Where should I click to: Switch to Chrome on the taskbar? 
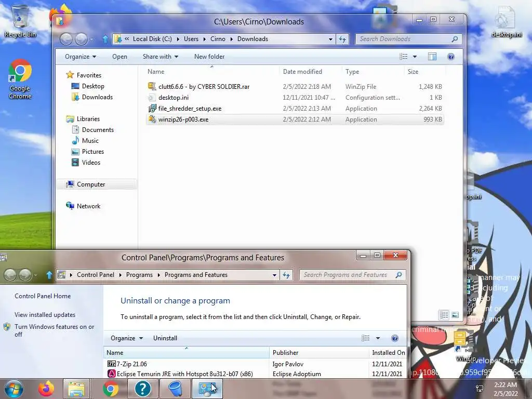[x=111, y=389]
